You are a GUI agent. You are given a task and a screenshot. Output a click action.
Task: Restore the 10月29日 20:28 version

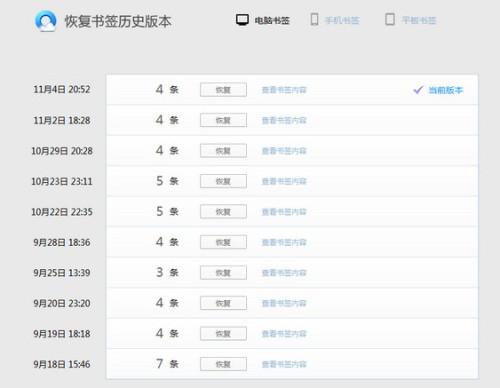click(223, 151)
